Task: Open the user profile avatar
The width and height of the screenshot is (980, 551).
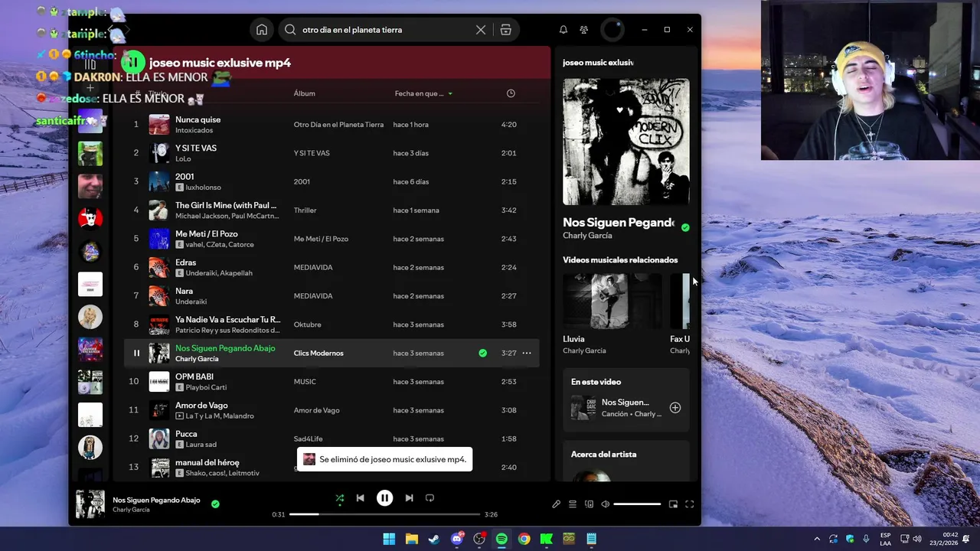Action: click(x=612, y=30)
